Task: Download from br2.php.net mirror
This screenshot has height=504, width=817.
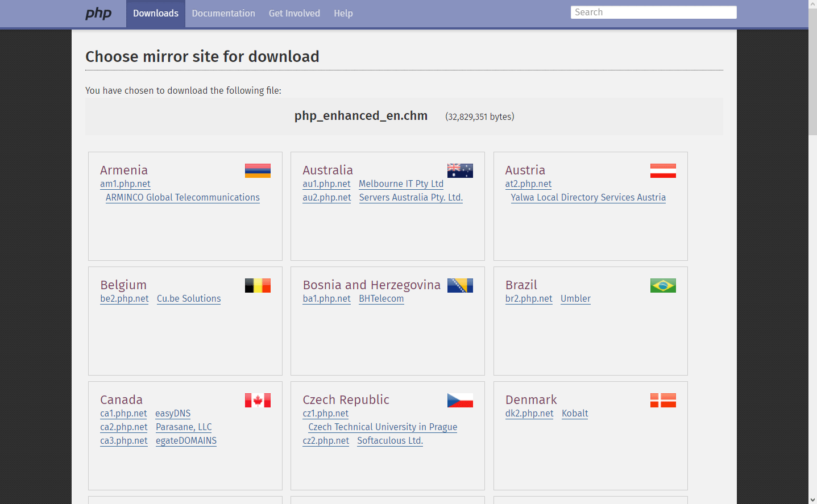Action: click(529, 299)
